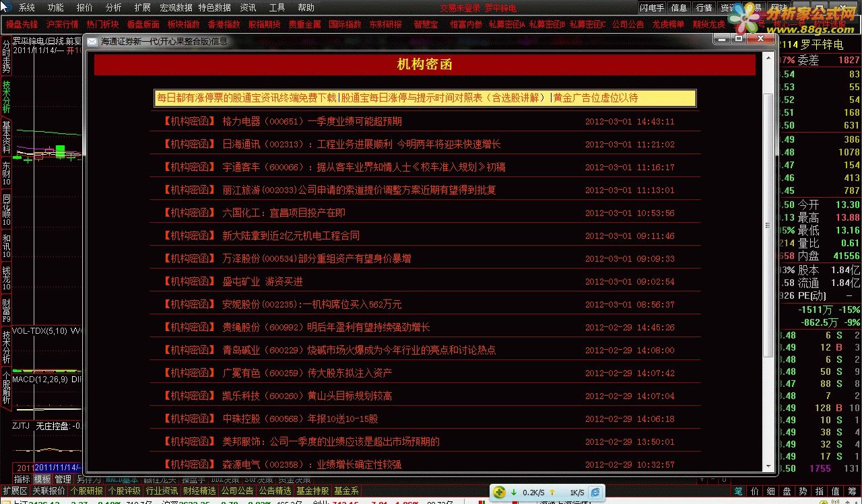Switch to 指标 tab below chart
This screenshot has width=862, height=504.
point(22,479)
